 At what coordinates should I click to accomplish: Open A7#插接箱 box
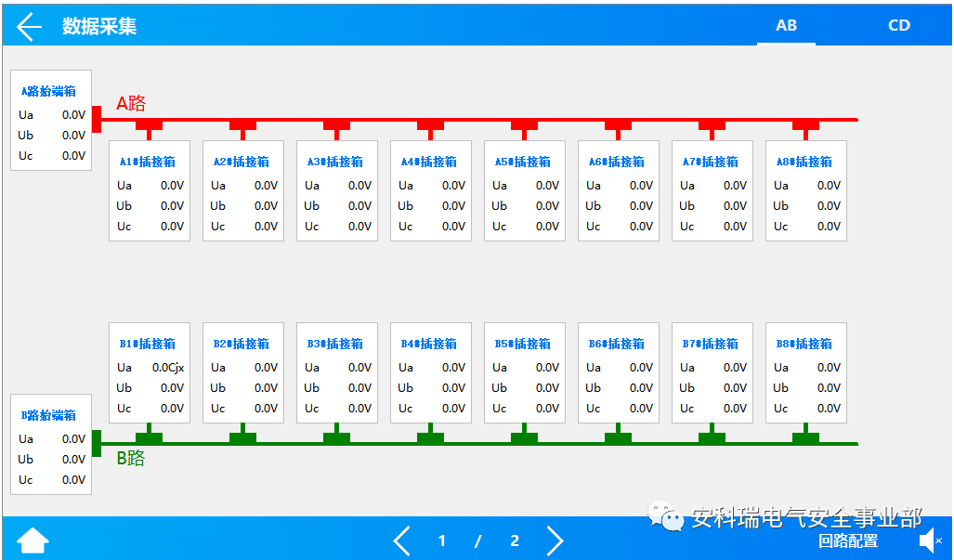click(x=712, y=191)
